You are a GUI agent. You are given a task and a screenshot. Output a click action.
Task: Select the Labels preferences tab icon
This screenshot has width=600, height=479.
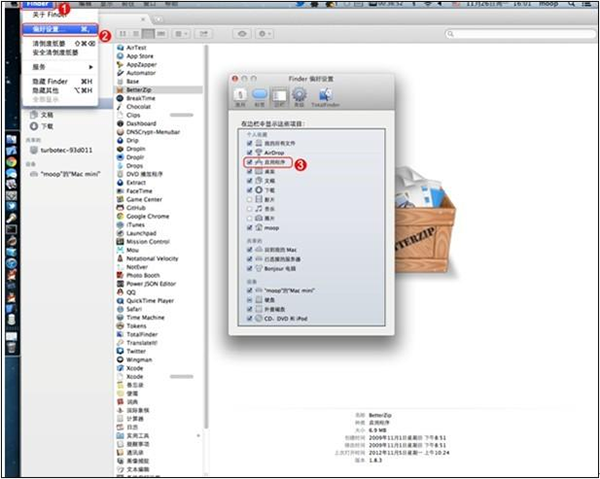258,96
